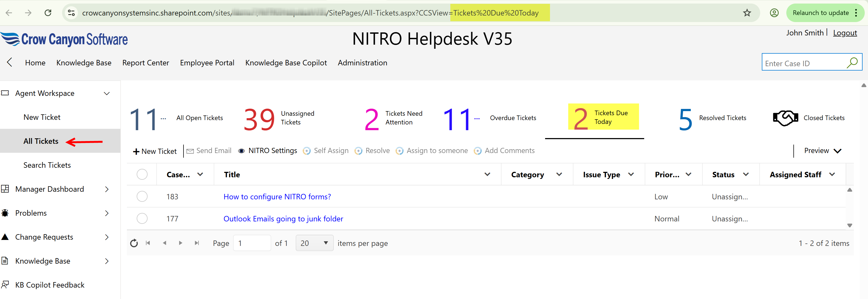Click the Closed Tickets handshake icon
Viewport: 868px width, 299px height.
786,118
